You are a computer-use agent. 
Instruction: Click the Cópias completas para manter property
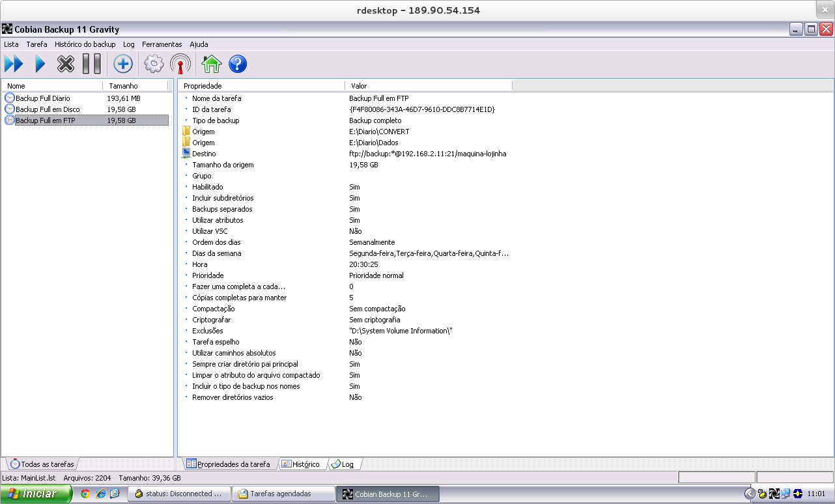(x=239, y=298)
